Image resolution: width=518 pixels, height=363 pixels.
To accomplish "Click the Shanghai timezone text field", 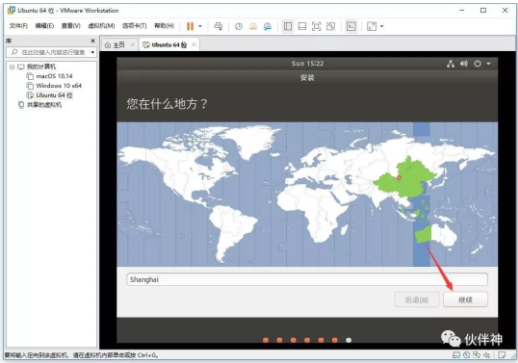I will (307, 279).
